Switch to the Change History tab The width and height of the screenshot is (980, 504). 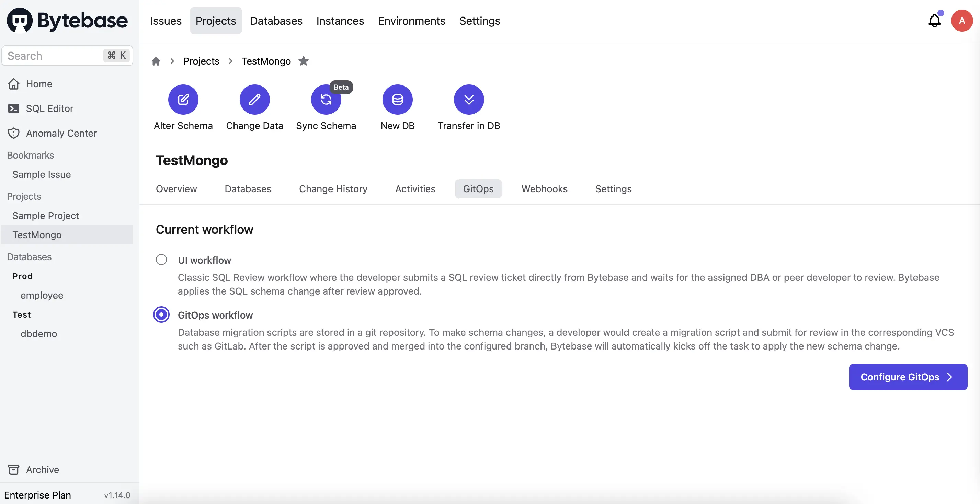click(x=333, y=189)
